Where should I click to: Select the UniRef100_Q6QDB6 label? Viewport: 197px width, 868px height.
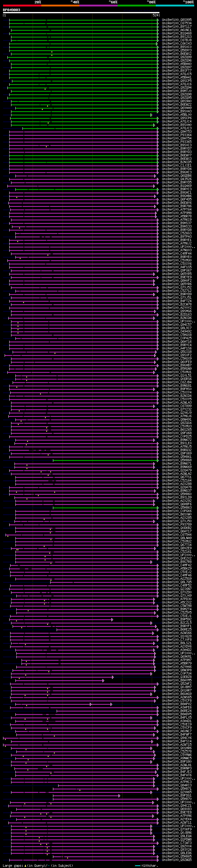pyautogui.click(x=177, y=176)
